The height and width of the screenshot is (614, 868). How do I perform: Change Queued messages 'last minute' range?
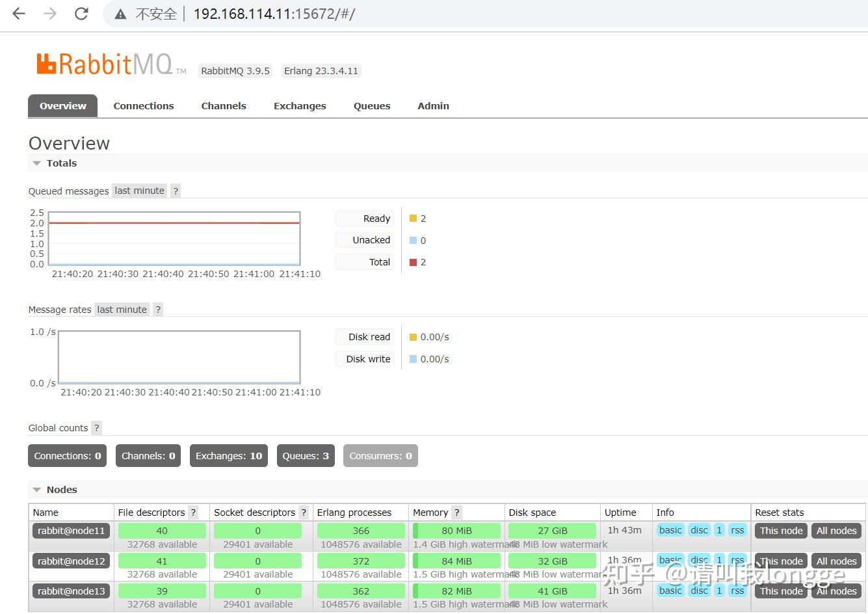click(140, 191)
